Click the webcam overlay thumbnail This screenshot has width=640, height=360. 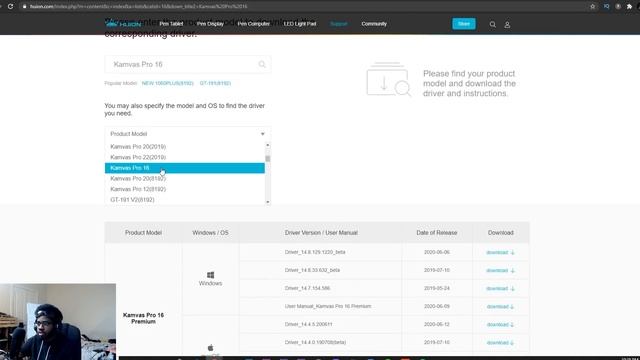[58, 322]
